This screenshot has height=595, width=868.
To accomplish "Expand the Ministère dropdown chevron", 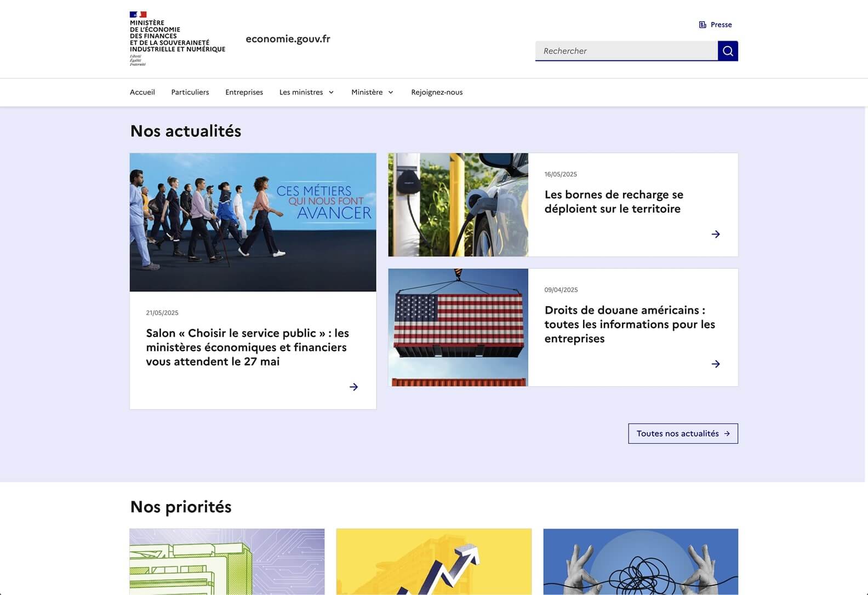I will click(391, 93).
